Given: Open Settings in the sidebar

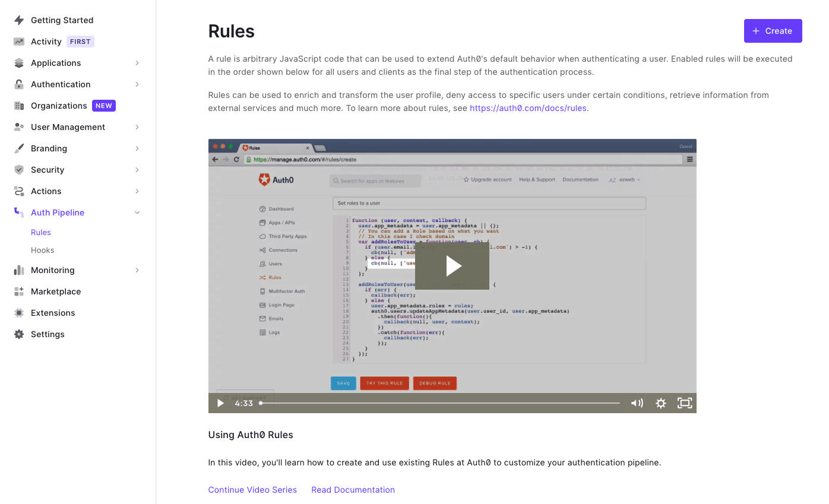Looking at the screenshot, I should pos(48,334).
